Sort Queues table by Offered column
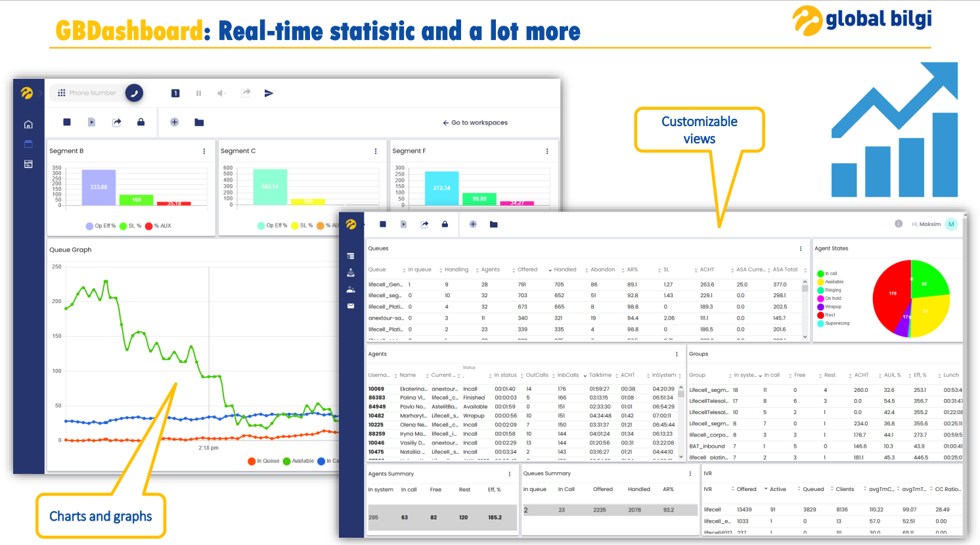Viewport: 980px width, 545px height. pos(527,270)
